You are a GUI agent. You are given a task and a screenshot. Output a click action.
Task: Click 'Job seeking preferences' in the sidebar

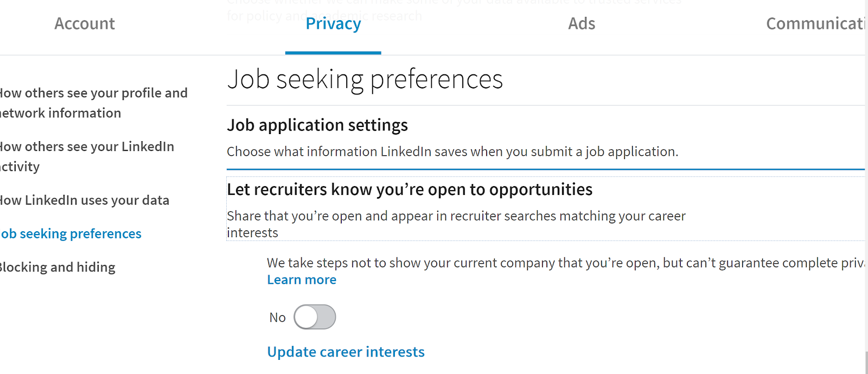click(x=71, y=234)
